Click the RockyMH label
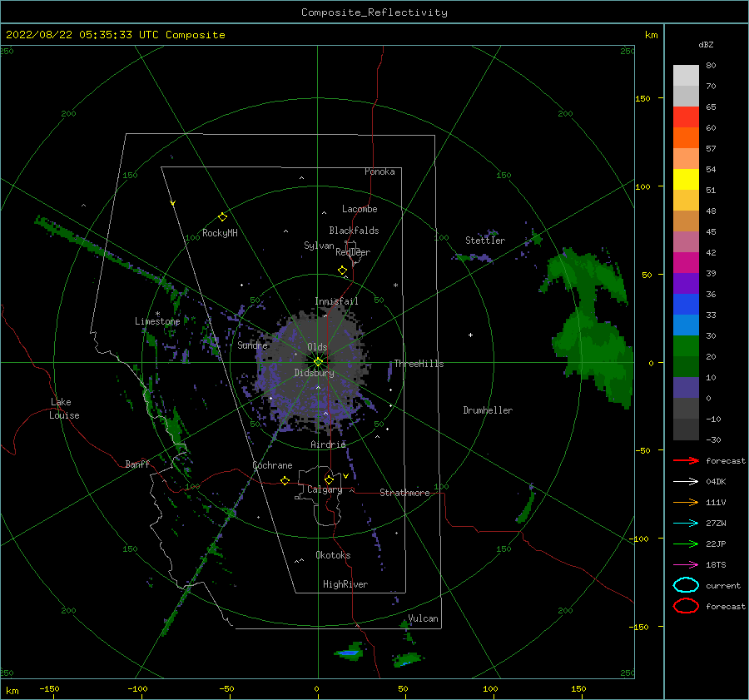749x700 pixels. (220, 233)
